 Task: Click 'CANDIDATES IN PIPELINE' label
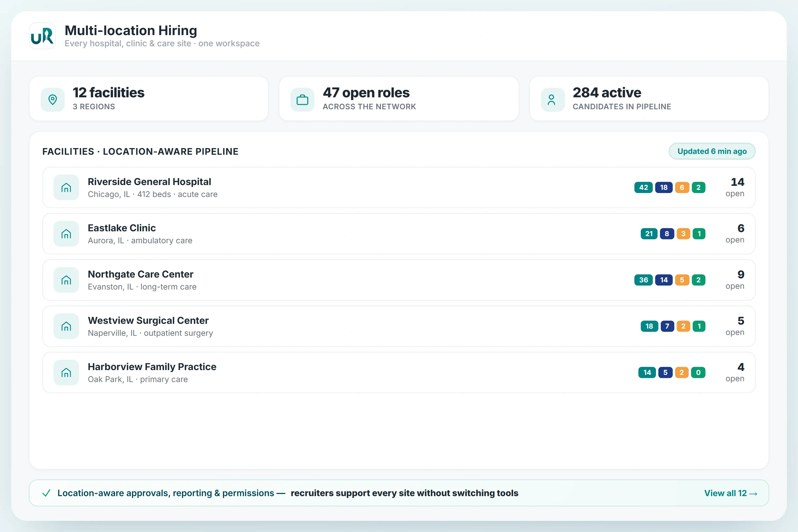coord(621,107)
